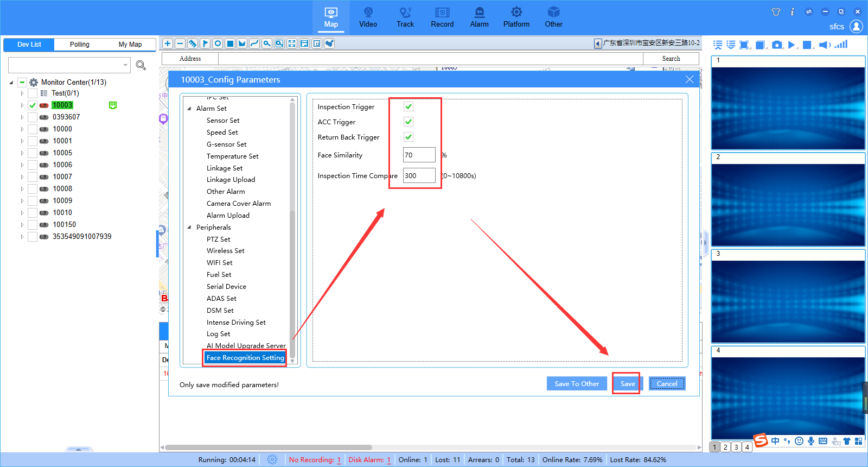Viewport: 868px width, 467px height.
Task: Click the skin shirt icon in title bar
Action: pos(776,11)
